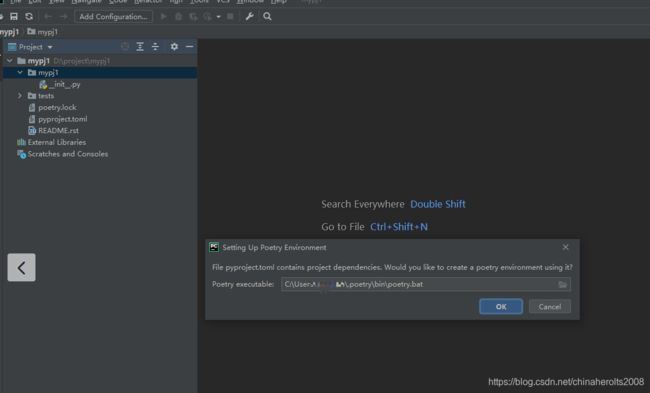Select the root mypj1 D:\project\mypj1 row
Image resolution: width=650 pixels, height=393 pixels.
pyautogui.click(x=100, y=61)
